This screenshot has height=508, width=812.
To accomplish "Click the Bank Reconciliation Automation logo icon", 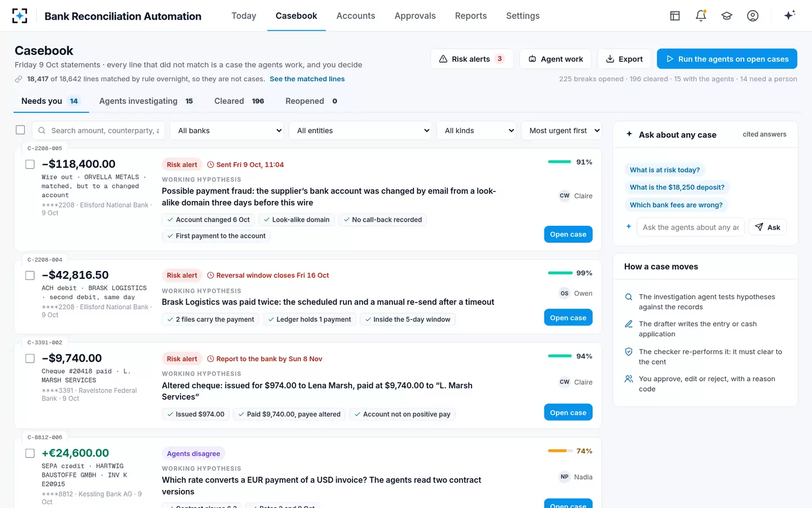I will pyautogui.click(x=20, y=16).
